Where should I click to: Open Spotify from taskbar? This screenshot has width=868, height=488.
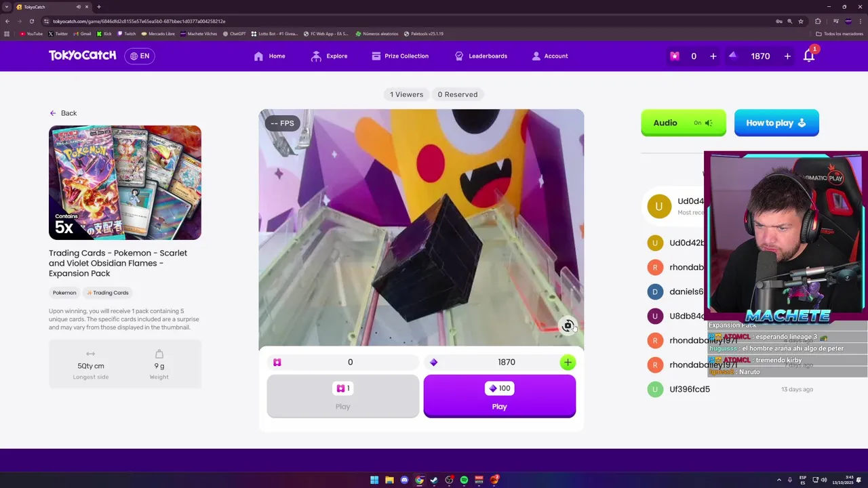464,480
